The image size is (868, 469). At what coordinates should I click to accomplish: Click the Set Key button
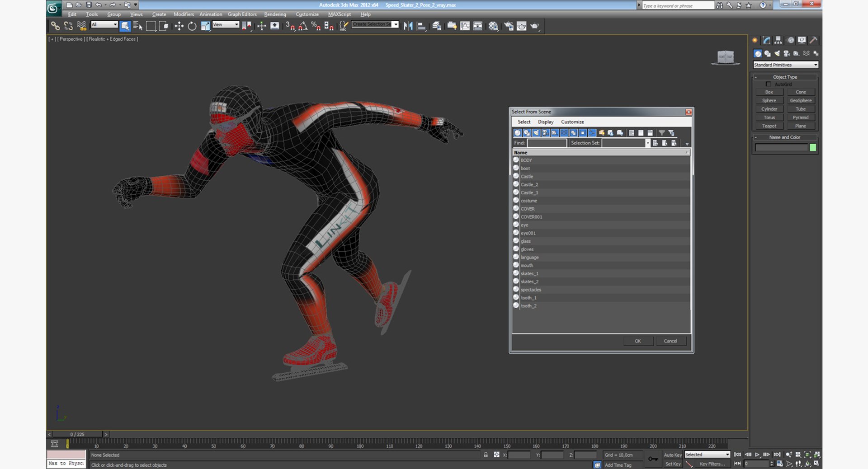(673, 464)
